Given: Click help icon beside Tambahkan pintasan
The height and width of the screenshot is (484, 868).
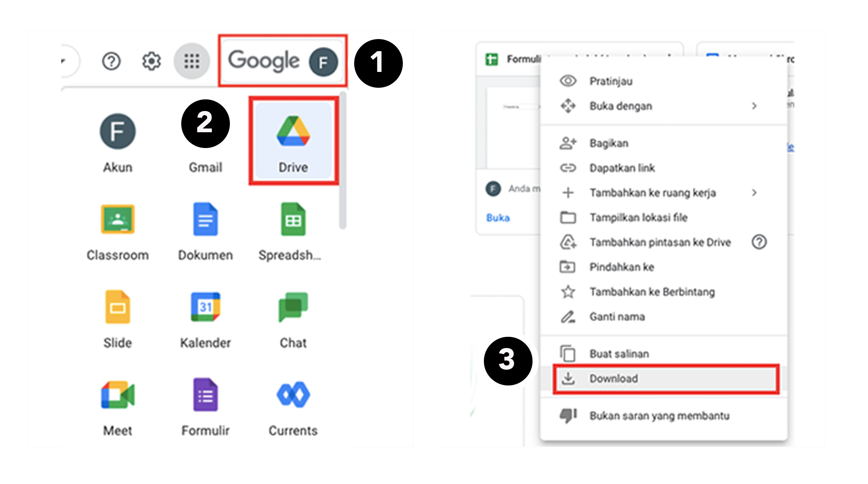Looking at the screenshot, I should [759, 242].
